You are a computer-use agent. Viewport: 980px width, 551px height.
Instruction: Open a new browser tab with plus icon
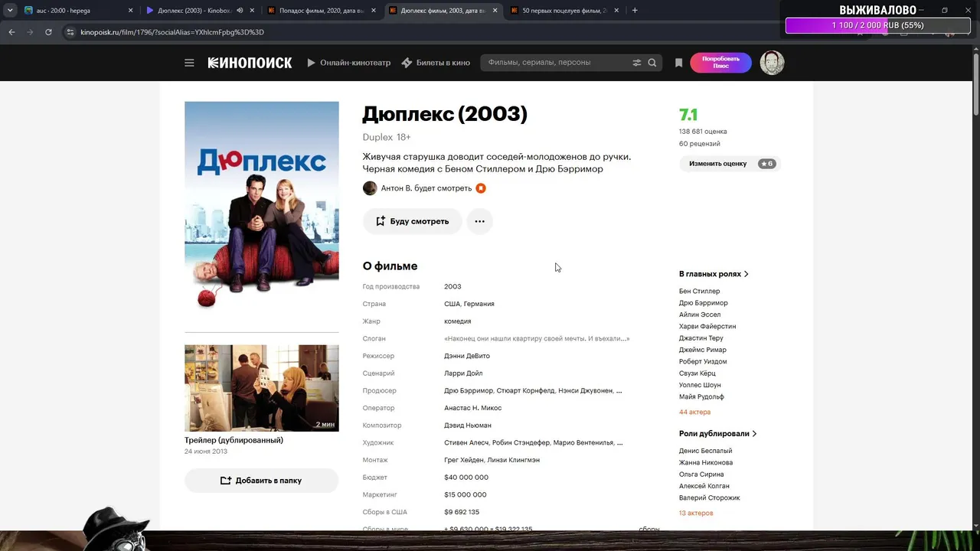(x=635, y=11)
